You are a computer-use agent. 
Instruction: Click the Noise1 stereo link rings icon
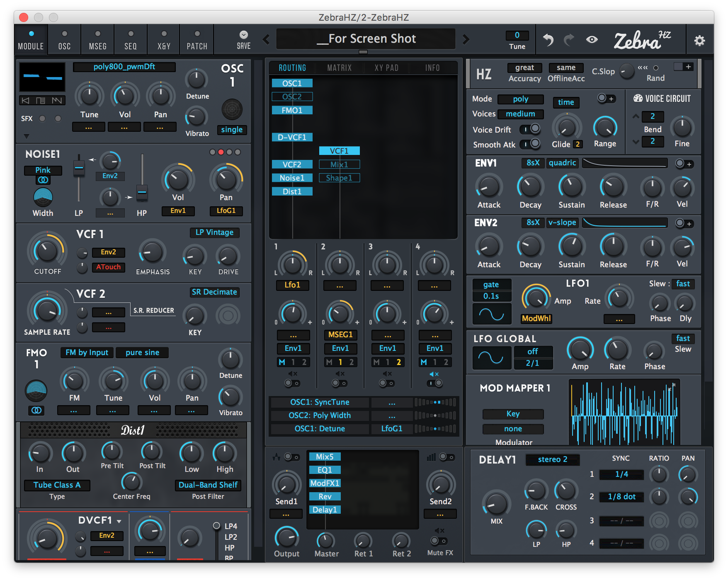tap(43, 180)
